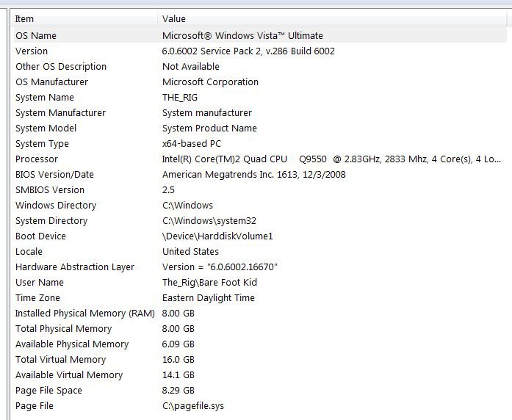Viewport: 512px width, 420px height.
Task: Click the United States value
Action: (x=191, y=252)
